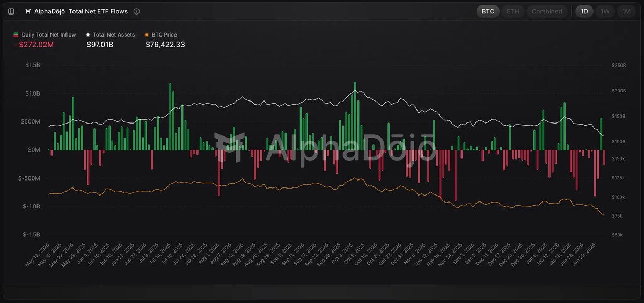Click the AlphaDojo logo icon
Image resolution: width=644 pixels, height=303 pixels.
point(28,11)
